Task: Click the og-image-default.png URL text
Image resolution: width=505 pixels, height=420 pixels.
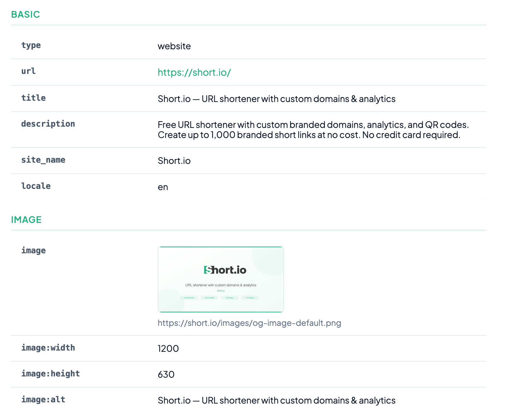Action: click(x=249, y=323)
